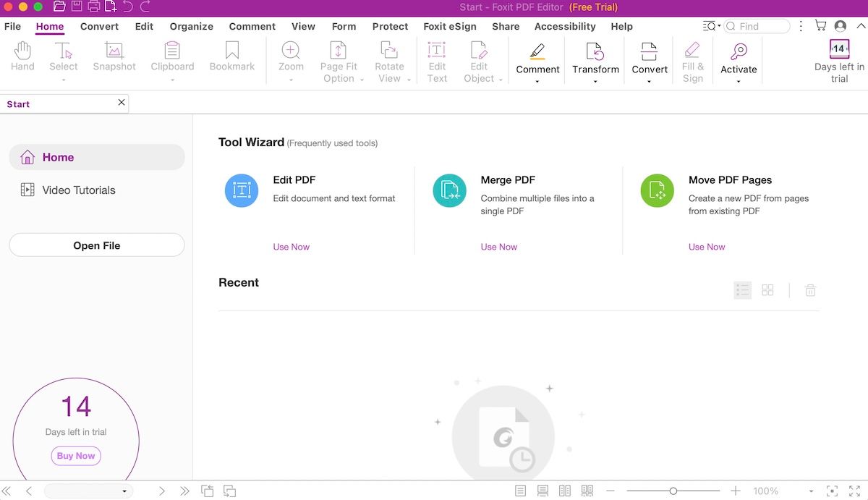
Task: Click the fit page icon in status bar
Action: [833, 491]
